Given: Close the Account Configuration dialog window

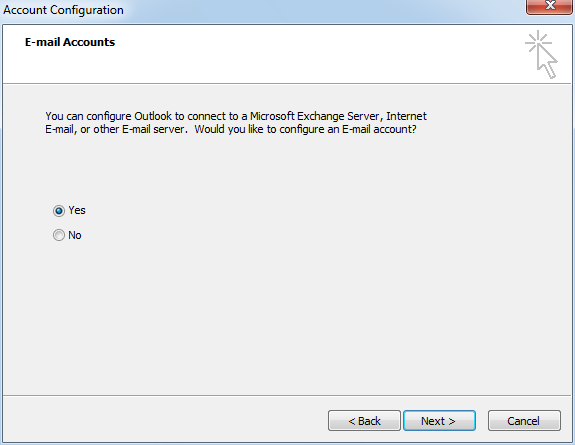Looking at the screenshot, I should (x=549, y=6).
